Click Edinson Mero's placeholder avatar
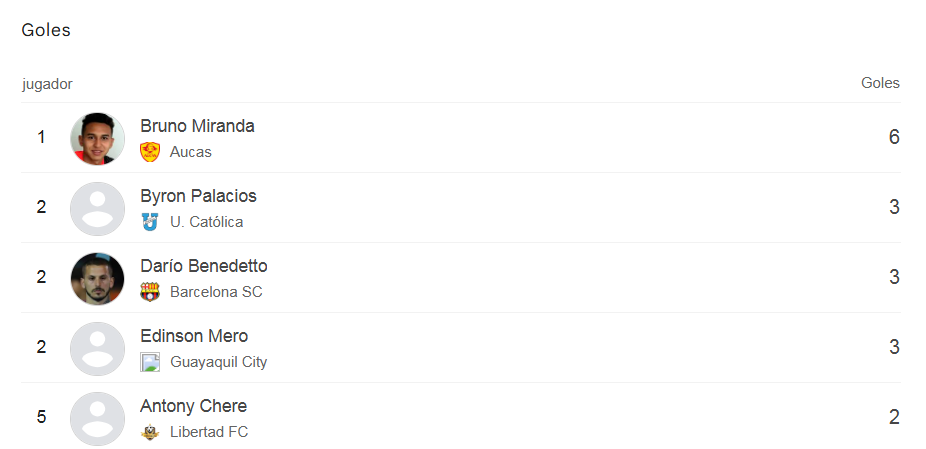The height and width of the screenshot is (449, 926). click(98, 348)
